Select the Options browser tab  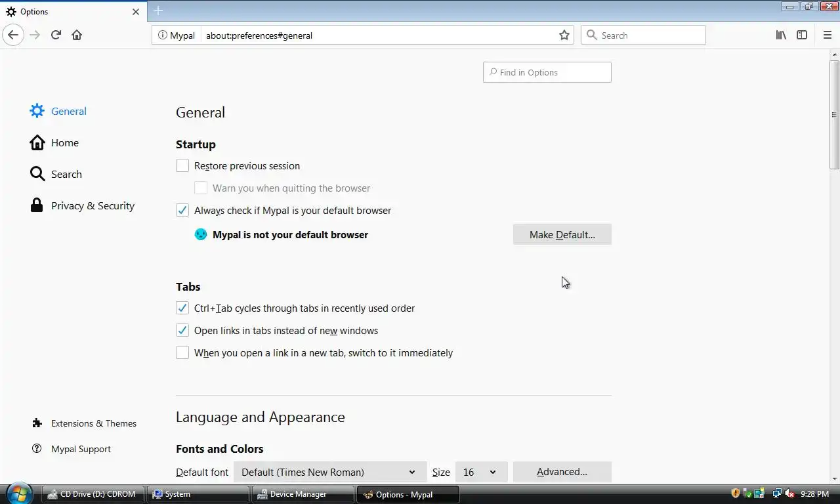click(73, 12)
